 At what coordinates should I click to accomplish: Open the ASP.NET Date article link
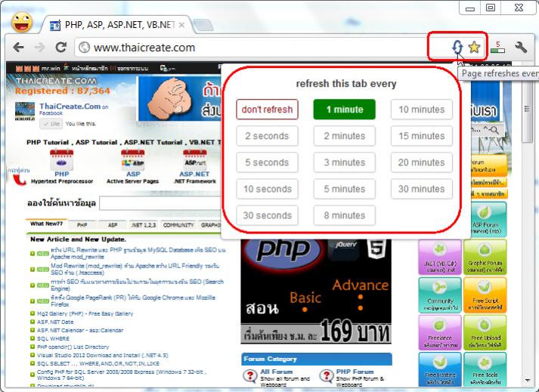(x=55, y=322)
